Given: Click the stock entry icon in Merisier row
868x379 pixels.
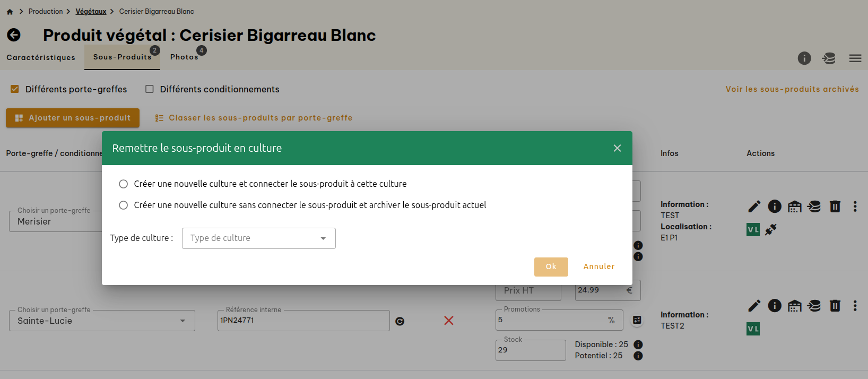Looking at the screenshot, I should point(814,206).
